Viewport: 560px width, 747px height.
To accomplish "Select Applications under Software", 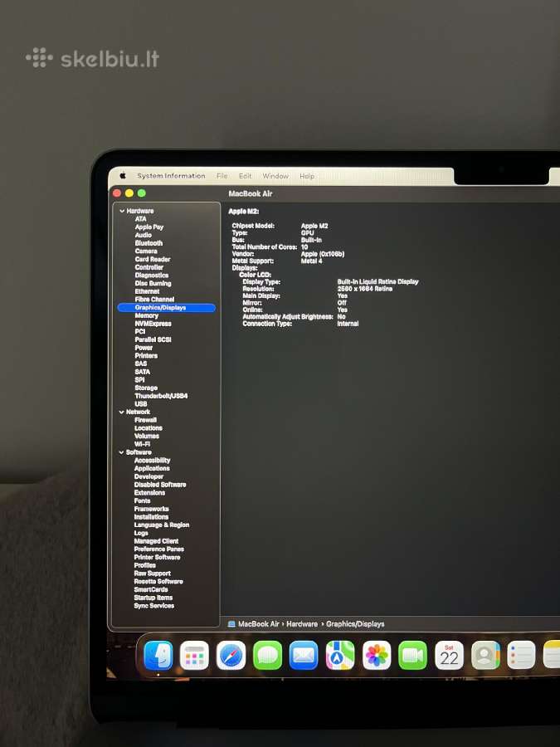I will tap(152, 468).
